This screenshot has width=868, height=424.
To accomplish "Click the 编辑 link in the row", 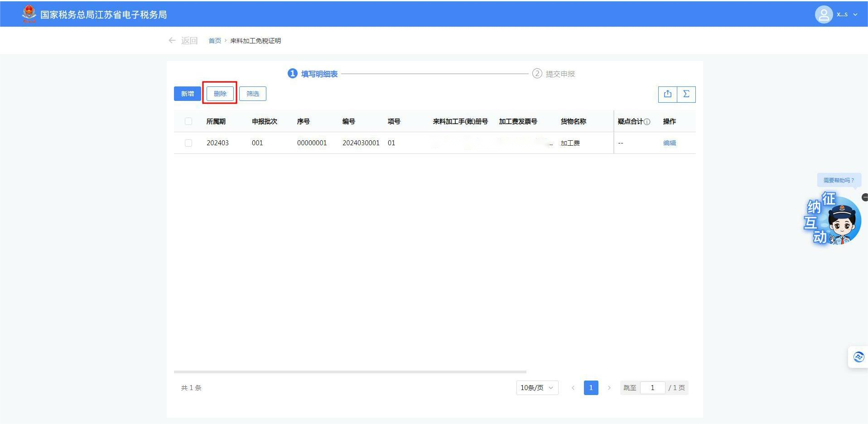I will click(x=669, y=143).
